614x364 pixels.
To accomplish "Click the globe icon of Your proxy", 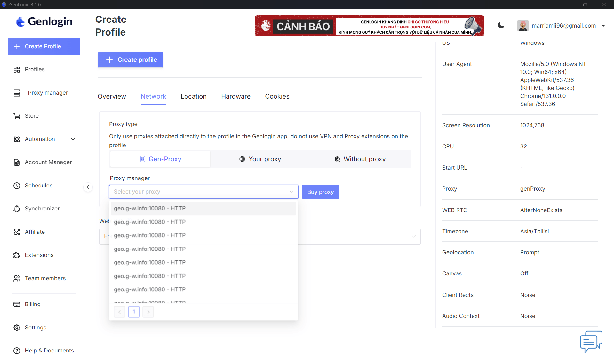I will click(x=242, y=159).
